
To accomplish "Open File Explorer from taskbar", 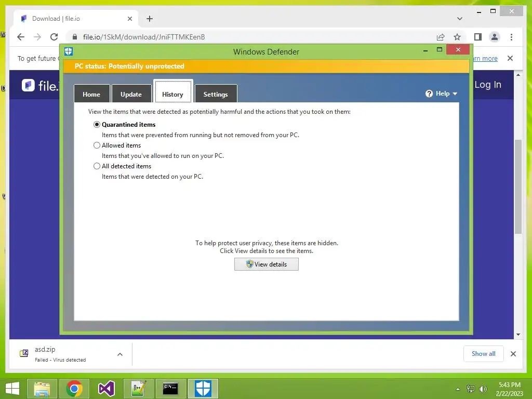I will 42,389.
